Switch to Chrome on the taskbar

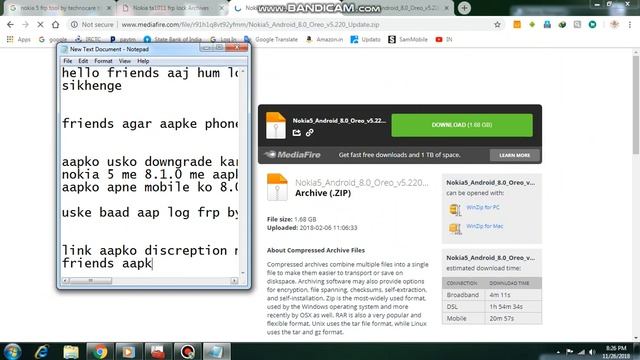[x=100, y=351]
